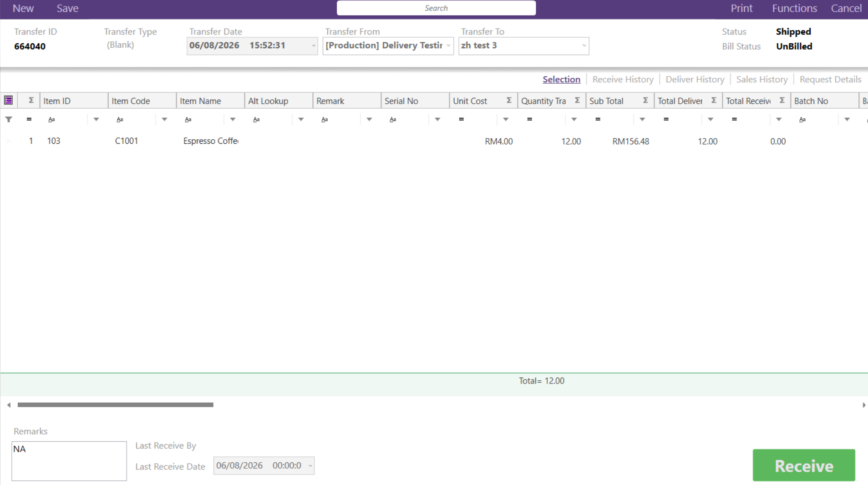Click the RM4.00 unit cost cell
The width and height of the screenshot is (868, 485).
pos(483,141)
